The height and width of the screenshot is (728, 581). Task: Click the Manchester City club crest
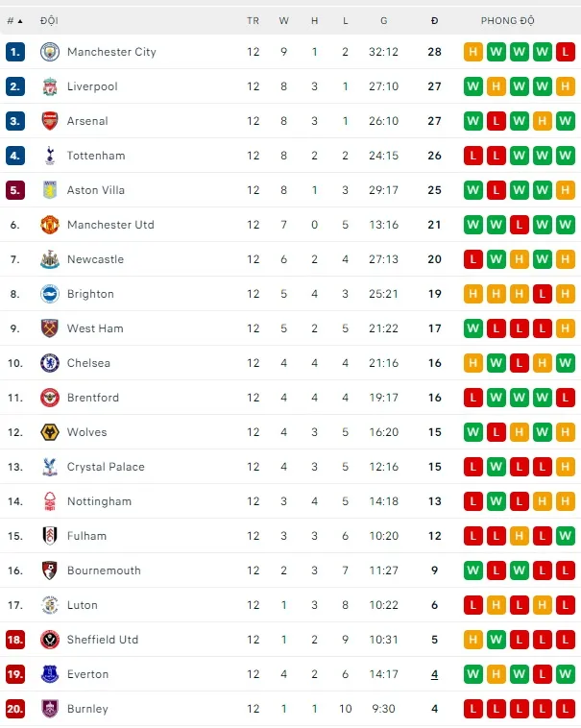49,52
